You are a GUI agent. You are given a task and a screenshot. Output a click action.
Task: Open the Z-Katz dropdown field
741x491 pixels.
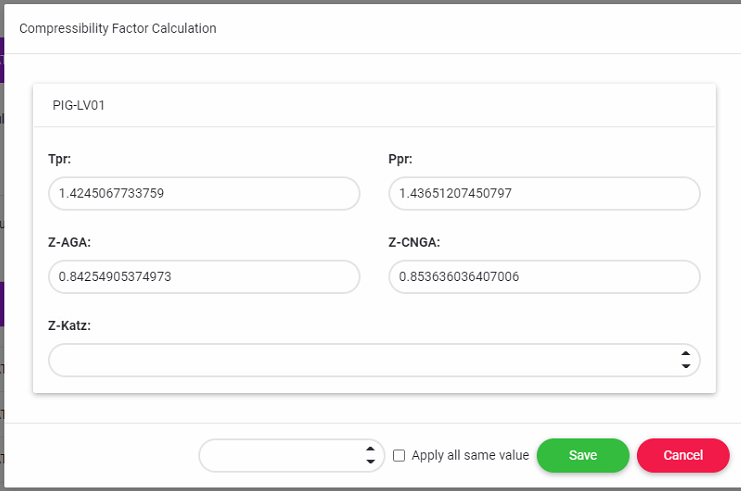[360, 360]
